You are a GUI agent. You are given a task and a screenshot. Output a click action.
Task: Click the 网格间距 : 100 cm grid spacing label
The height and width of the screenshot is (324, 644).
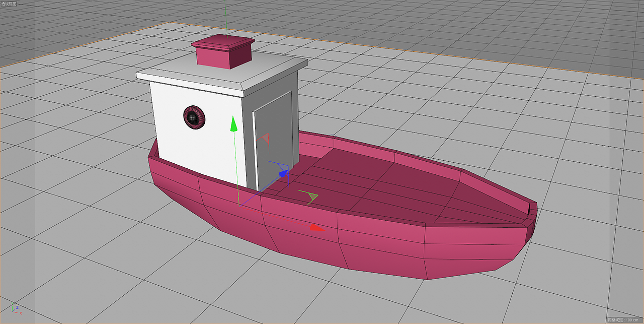[624, 320]
